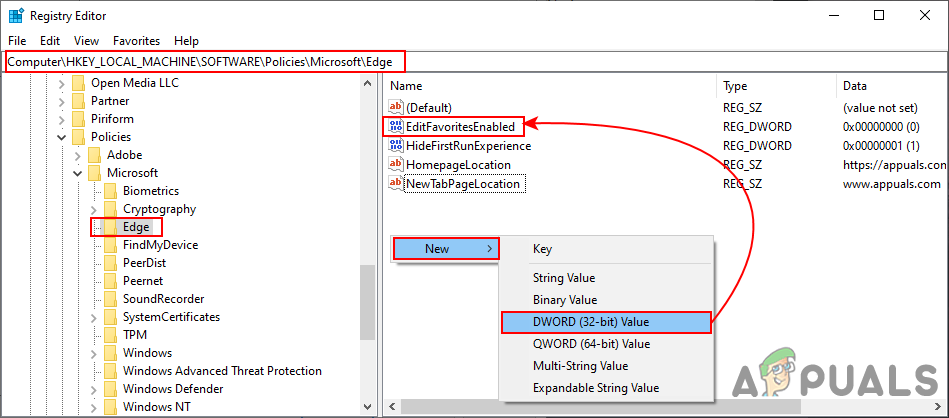949x418 pixels.
Task: Click the Biometrics folder icon
Action: click(x=111, y=191)
